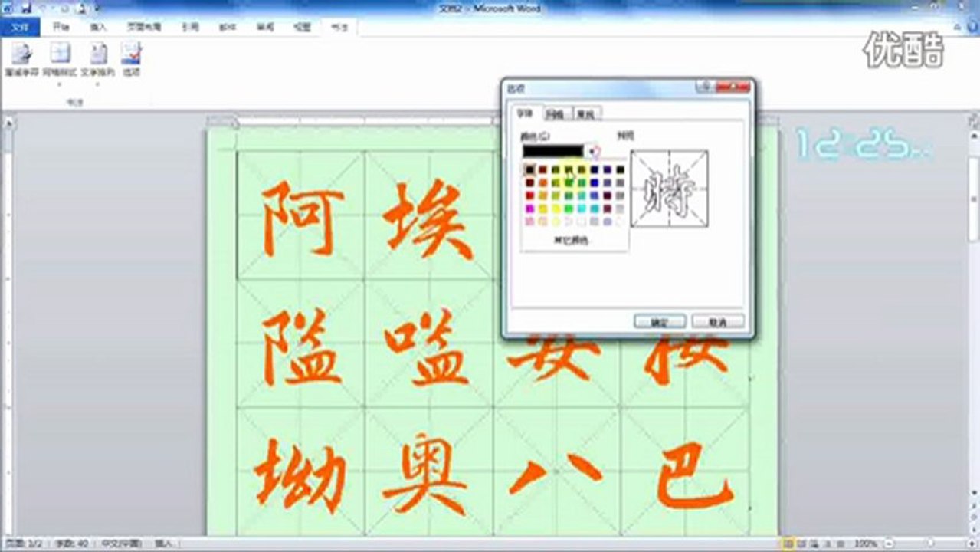Click the 确定 (OK) button

tap(659, 322)
